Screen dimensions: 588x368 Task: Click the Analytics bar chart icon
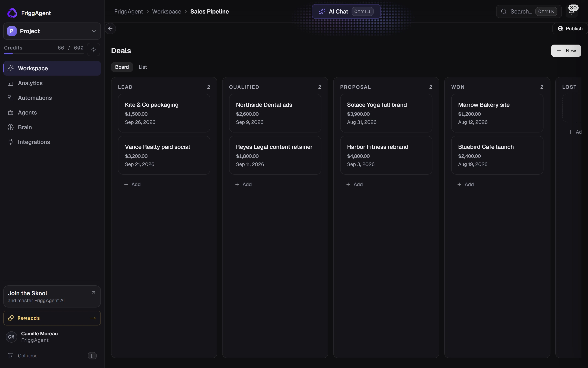pos(10,83)
